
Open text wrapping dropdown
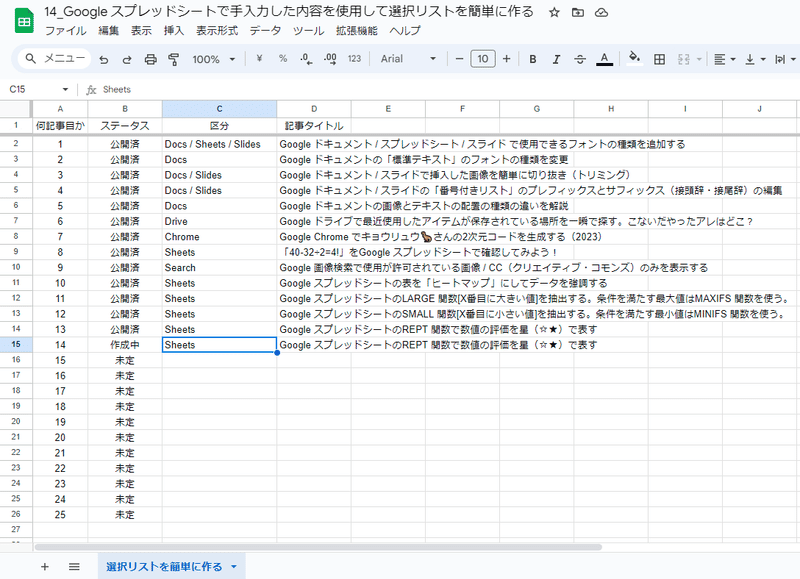785,59
